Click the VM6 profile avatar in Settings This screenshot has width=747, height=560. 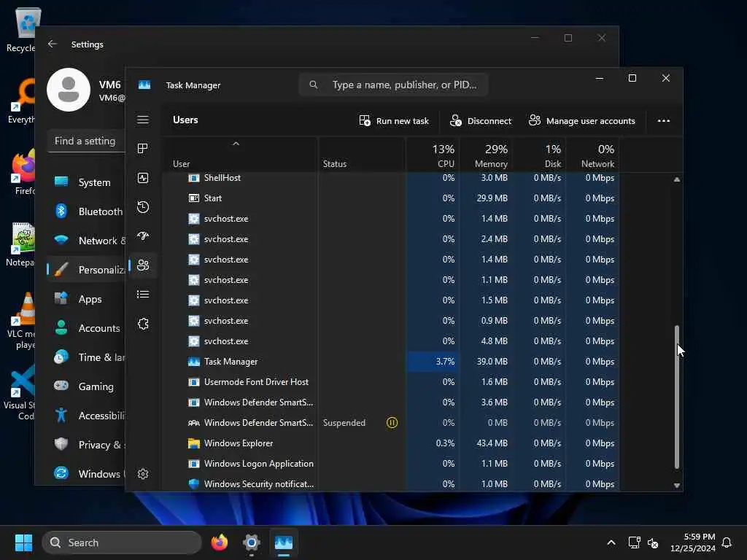(69, 90)
